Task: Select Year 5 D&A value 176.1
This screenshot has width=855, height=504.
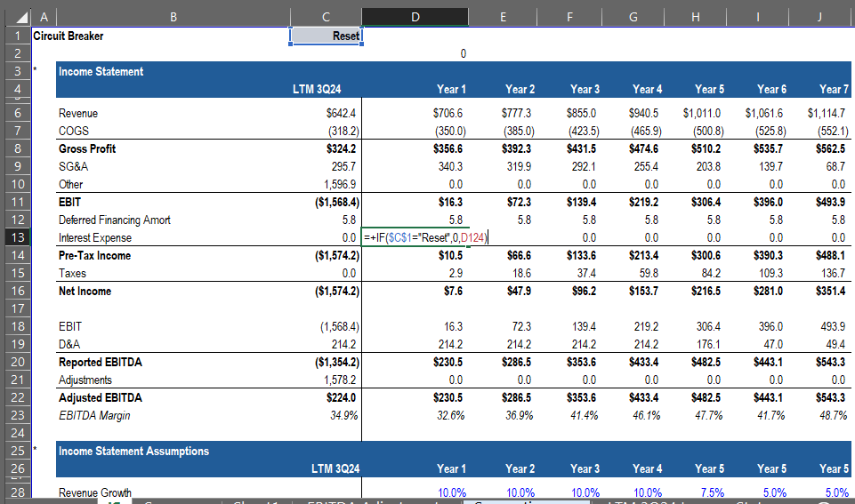Action: tap(709, 345)
